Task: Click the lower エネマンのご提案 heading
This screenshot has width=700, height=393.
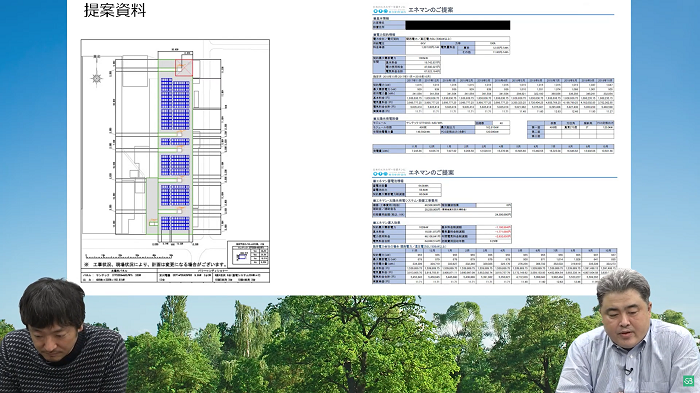Action: pos(431,172)
